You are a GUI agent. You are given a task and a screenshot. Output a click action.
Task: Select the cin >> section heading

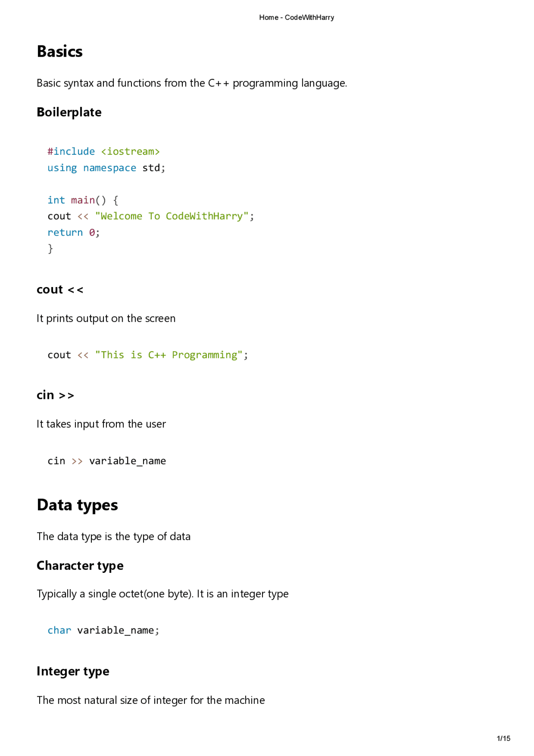click(55, 395)
